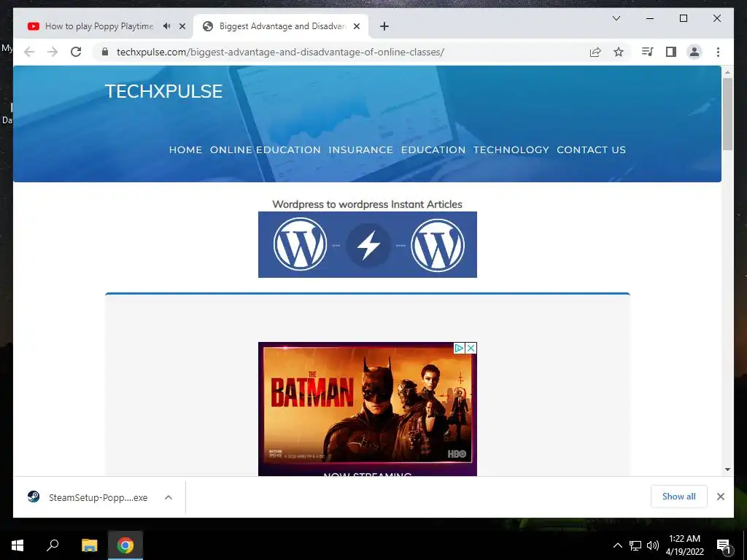Close the downloads bar
This screenshot has height=560, width=747.
click(720, 497)
